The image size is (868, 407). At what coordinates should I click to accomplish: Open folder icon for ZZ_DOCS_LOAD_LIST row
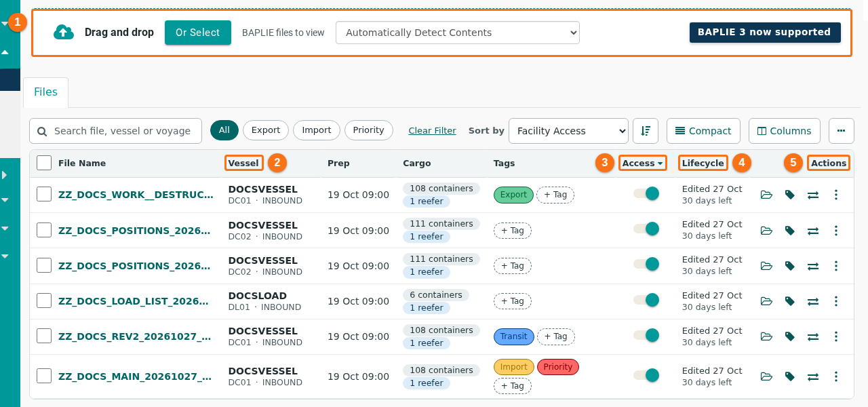tap(766, 301)
